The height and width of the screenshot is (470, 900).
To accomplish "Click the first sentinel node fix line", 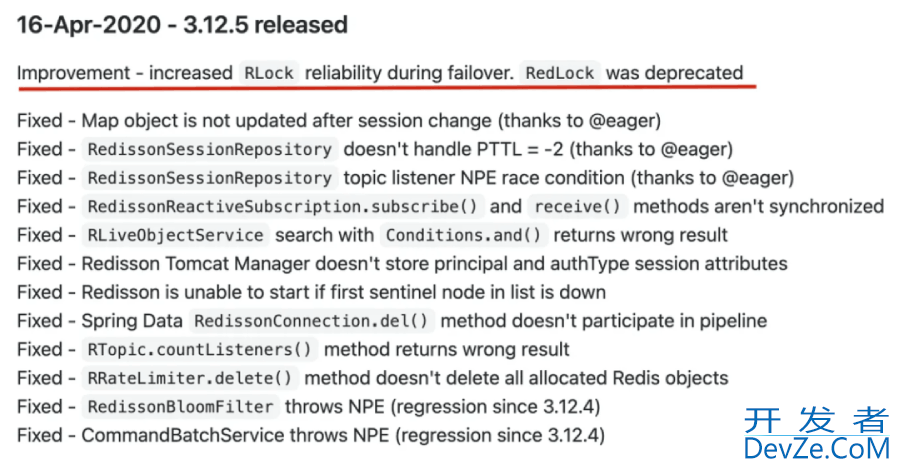I will 311,293.
